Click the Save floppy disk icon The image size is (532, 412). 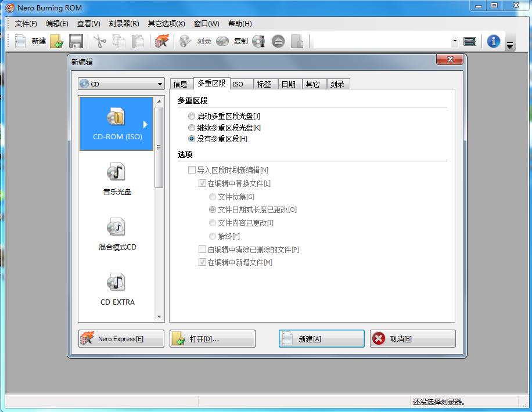[76, 41]
